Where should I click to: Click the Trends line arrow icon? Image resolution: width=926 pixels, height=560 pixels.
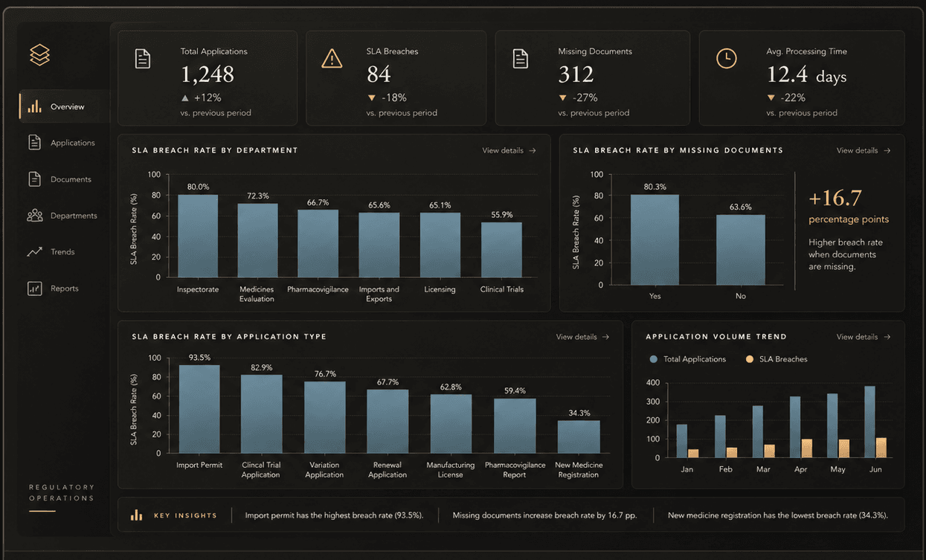click(34, 251)
